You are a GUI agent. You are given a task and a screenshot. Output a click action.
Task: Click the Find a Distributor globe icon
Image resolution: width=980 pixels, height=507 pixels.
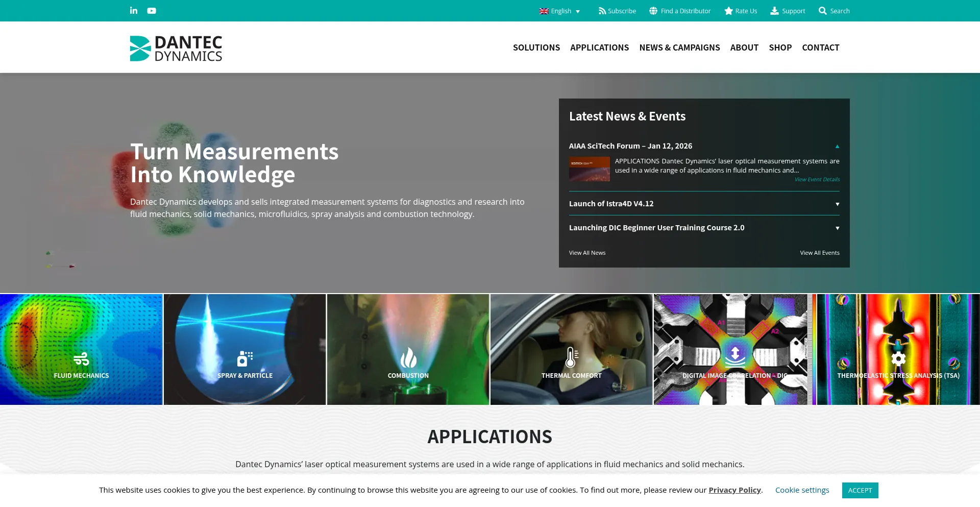point(653,11)
